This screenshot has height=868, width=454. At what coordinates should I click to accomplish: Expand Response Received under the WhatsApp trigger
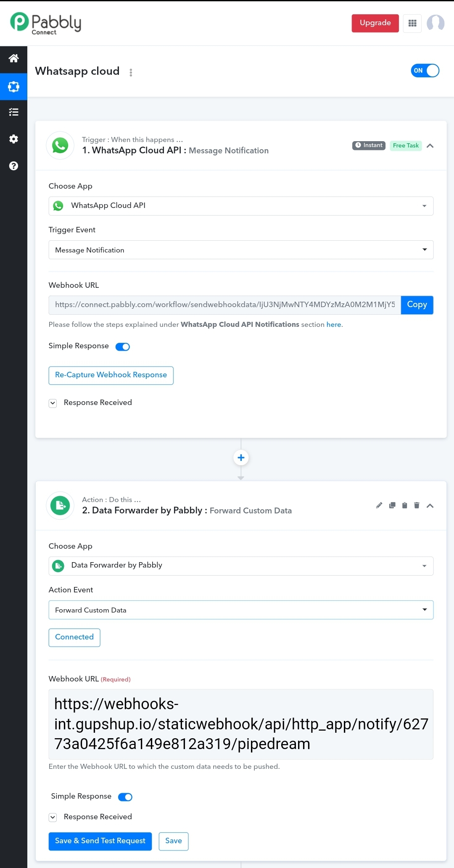53,403
